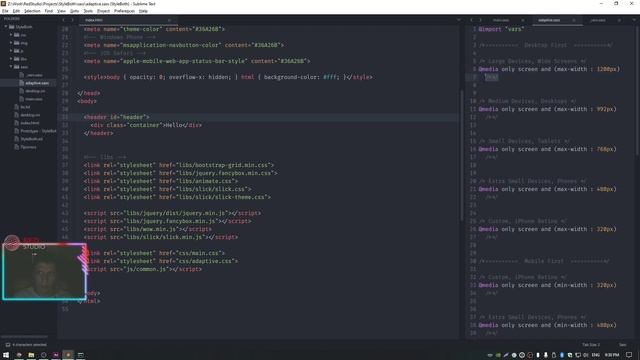This screenshot has width=640, height=360.
Task: Expand the js folder arrow in sidebar
Action: tap(11, 51)
